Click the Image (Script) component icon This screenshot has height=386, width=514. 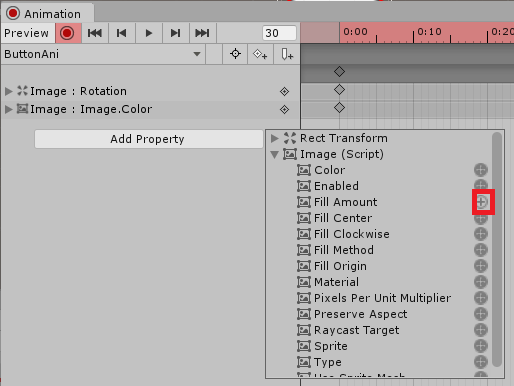(290, 154)
